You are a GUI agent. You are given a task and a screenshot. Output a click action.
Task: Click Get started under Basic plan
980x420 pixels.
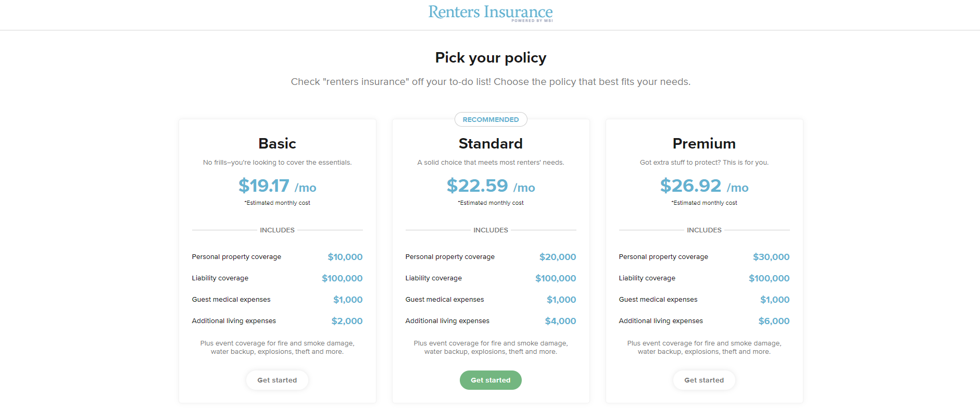point(277,380)
